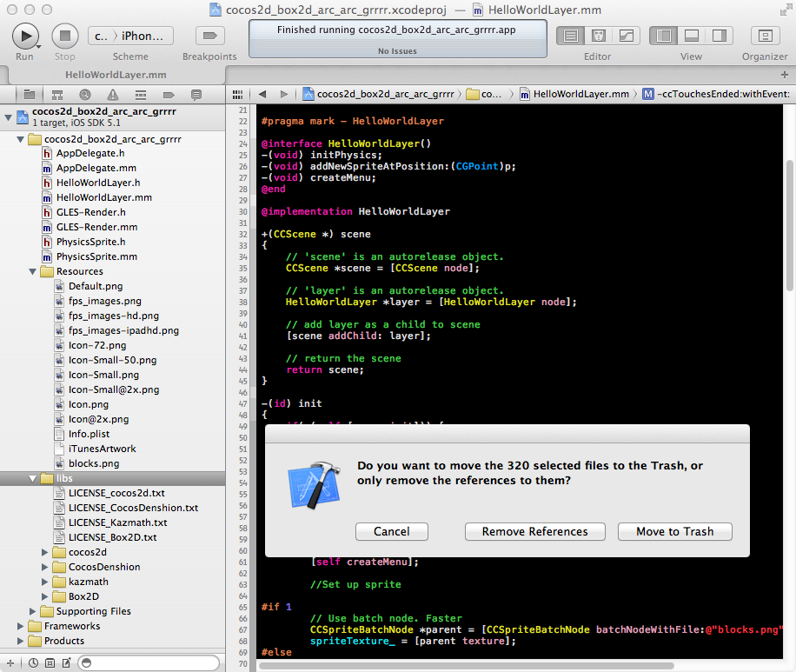Click HelloWorldLayer.mm in jump bar
The width and height of the screenshot is (796, 672).
pos(574,94)
